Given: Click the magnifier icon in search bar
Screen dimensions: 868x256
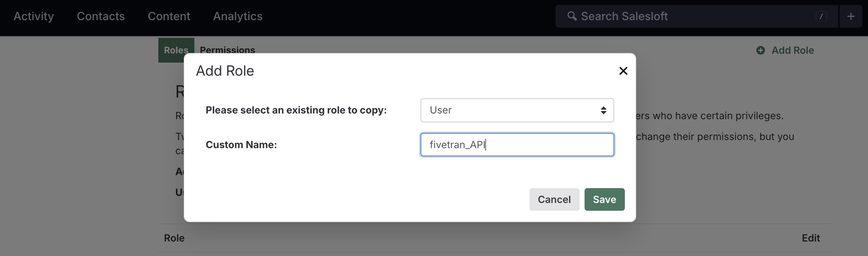Looking at the screenshot, I should pos(572,16).
